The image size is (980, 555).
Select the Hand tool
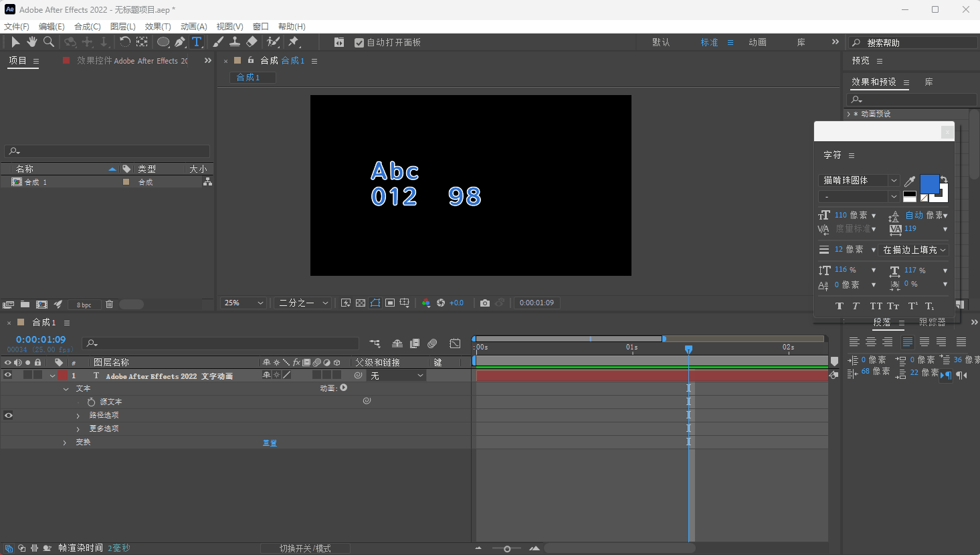(x=31, y=42)
